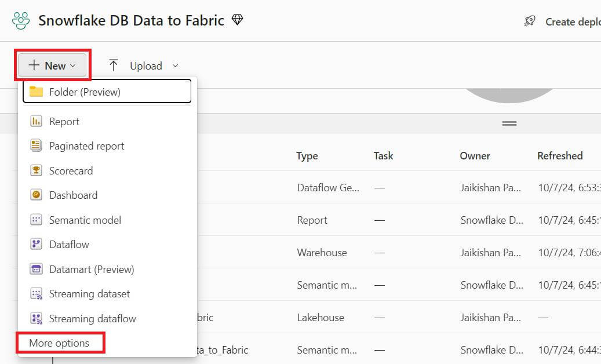Click the Report bar chart icon

36,121
